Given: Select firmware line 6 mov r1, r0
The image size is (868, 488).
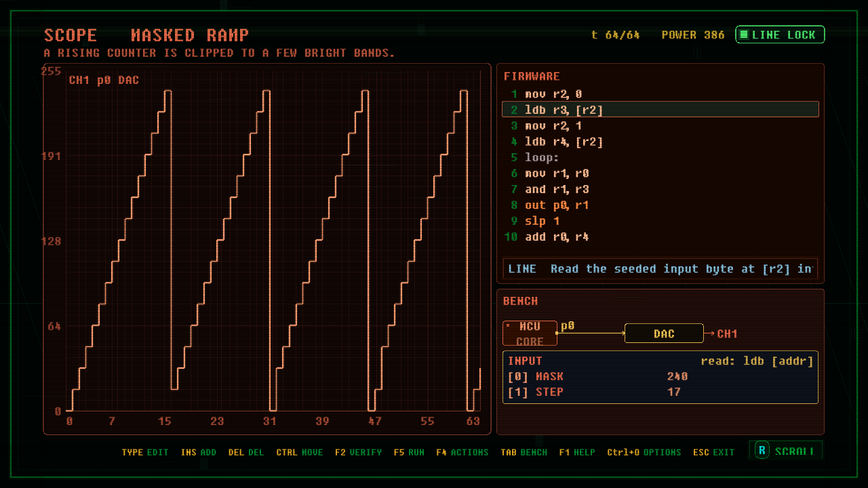Looking at the screenshot, I should [660, 174].
